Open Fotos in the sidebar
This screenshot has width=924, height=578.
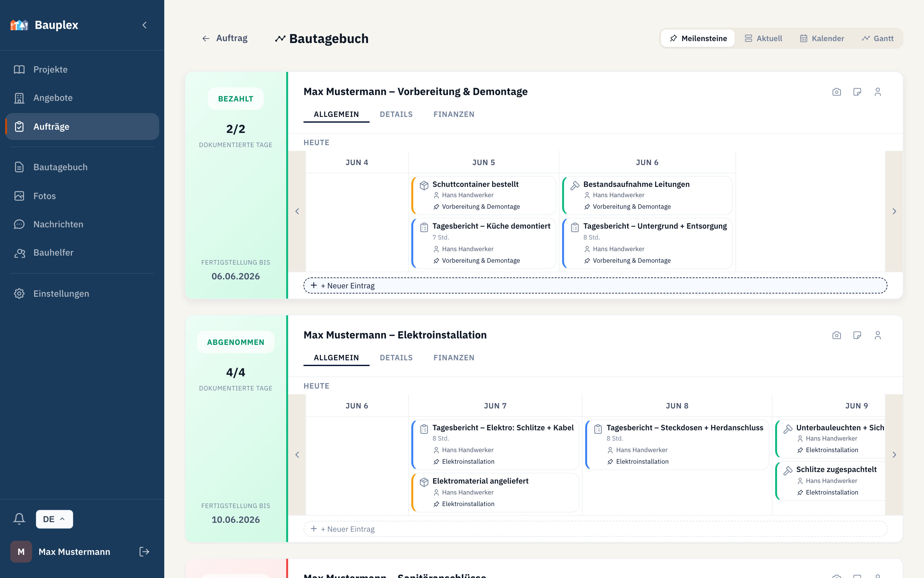[x=82, y=196]
